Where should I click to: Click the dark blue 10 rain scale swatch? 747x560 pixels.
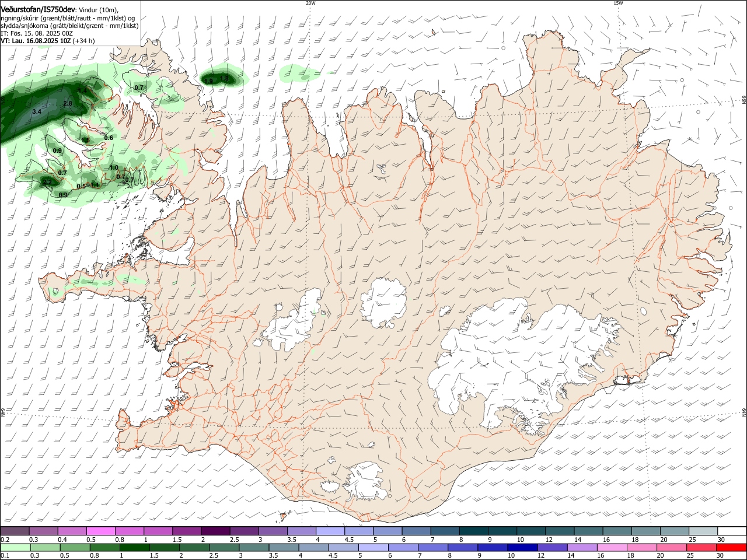521,547
